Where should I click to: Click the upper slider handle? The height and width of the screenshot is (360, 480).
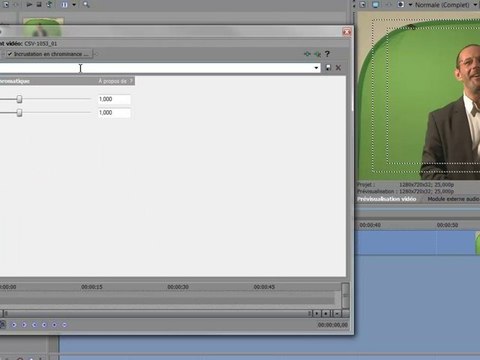click(x=19, y=99)
